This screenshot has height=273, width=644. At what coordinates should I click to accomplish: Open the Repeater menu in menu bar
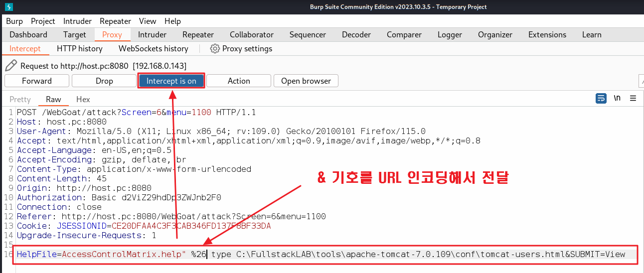[x=115, y=21]
